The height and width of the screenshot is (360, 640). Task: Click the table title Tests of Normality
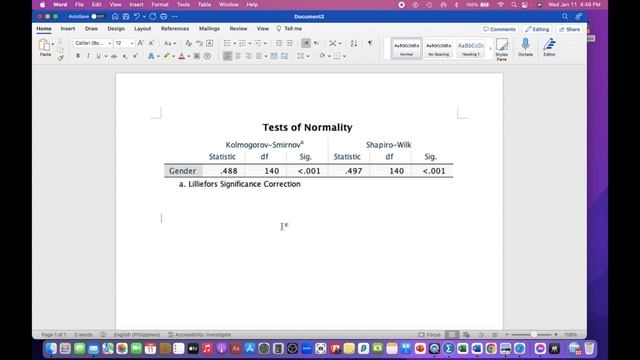pos(307,127)
